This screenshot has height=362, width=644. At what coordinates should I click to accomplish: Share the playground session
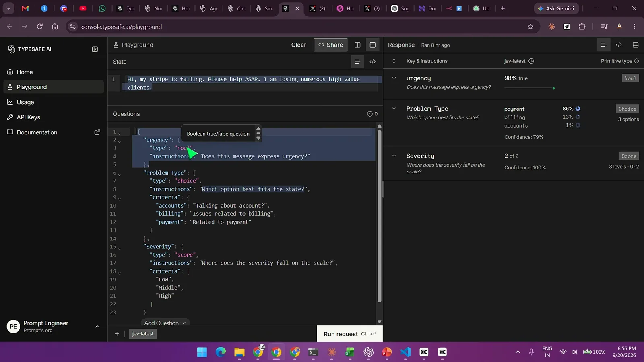coord(330,45)
